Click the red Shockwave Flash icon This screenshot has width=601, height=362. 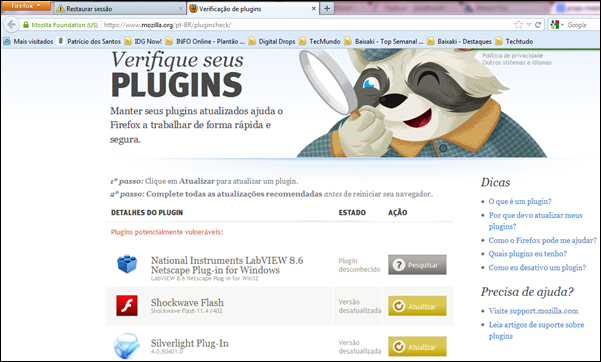127,306
